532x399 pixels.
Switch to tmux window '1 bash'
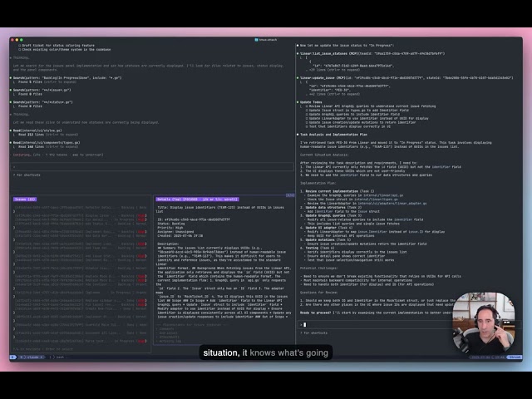[x=57, y=357]
